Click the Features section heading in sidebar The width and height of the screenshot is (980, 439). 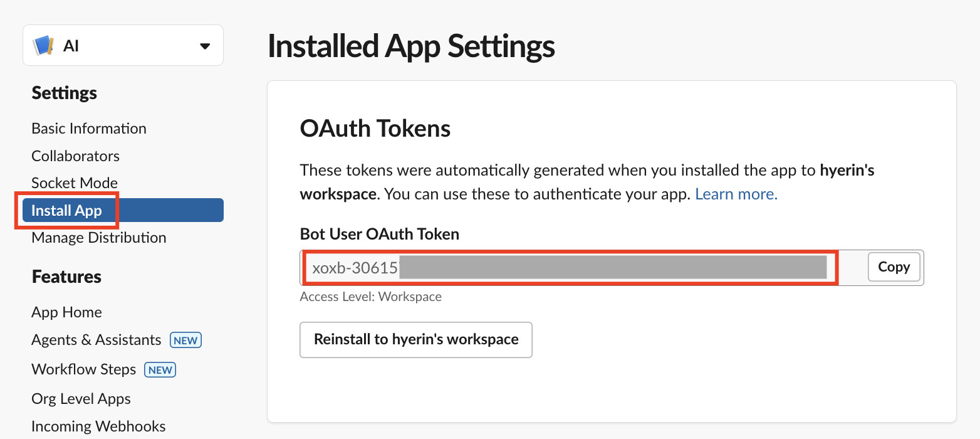66,277
